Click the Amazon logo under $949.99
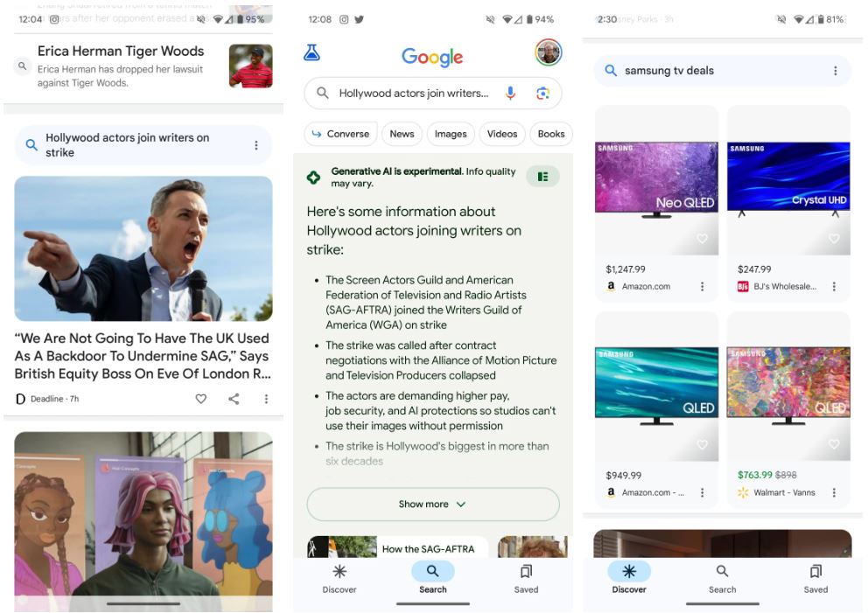This screenshot has height=613, width=868. [x=611, y=491]
